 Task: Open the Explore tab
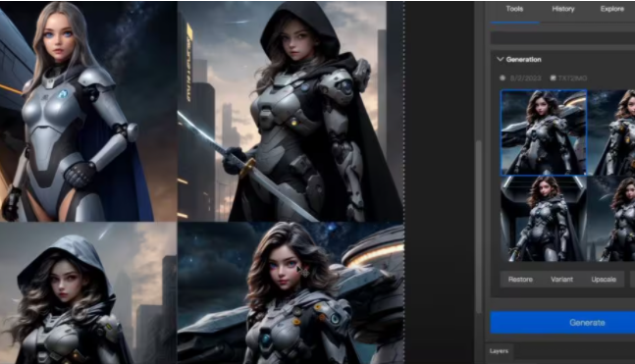coord(611,9)
